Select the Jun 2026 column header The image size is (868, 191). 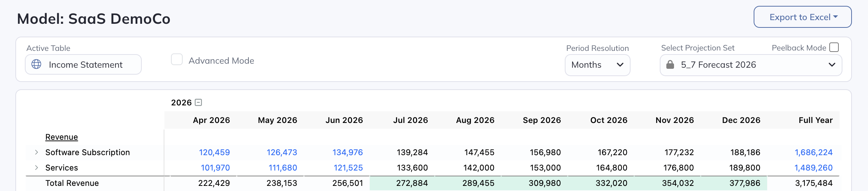pyautogui.click(x=344, y=120)
